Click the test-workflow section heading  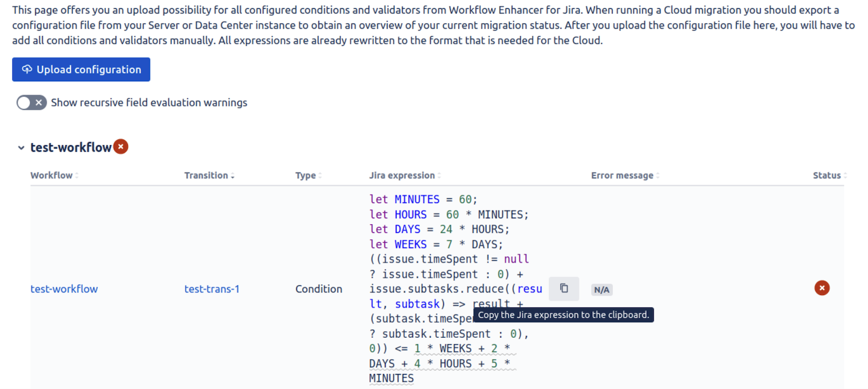(71, 147)
